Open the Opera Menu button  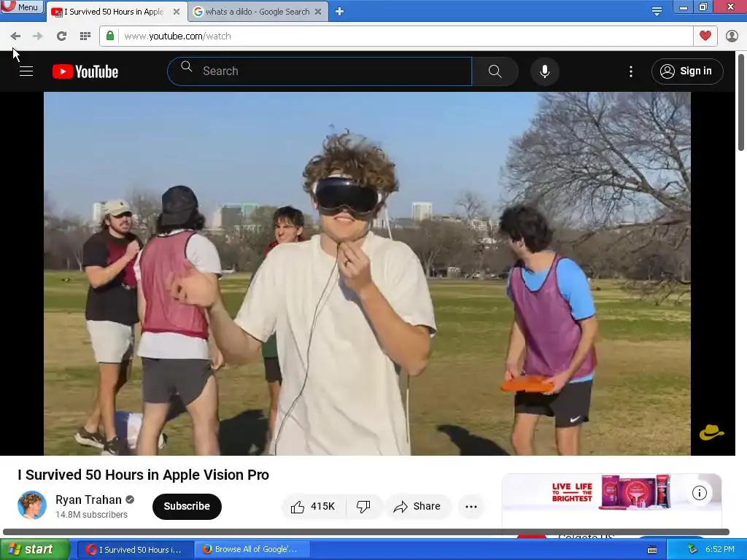coord(21,7)
